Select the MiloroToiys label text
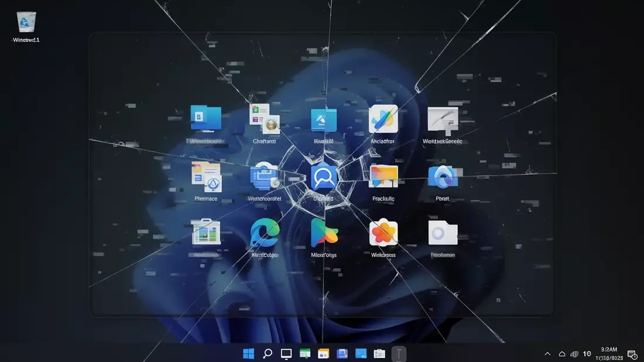This screenshot has height=362, width=644. (324, 255)
